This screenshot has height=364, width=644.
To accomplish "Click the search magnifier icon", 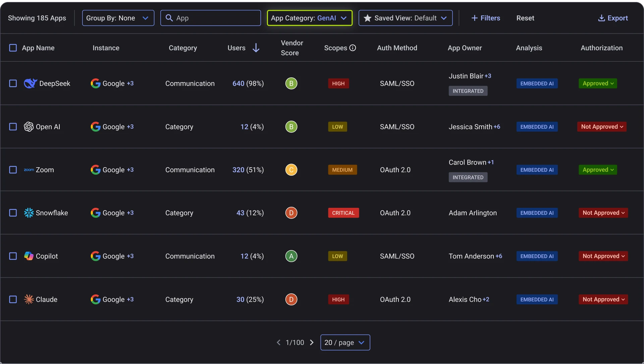I will [169, 18].
